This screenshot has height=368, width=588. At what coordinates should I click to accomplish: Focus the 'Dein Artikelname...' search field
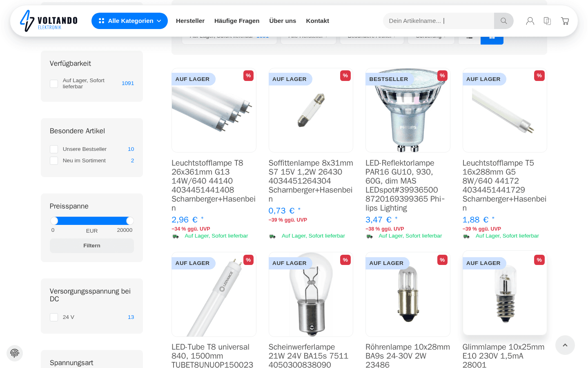(x=439, y=21)
